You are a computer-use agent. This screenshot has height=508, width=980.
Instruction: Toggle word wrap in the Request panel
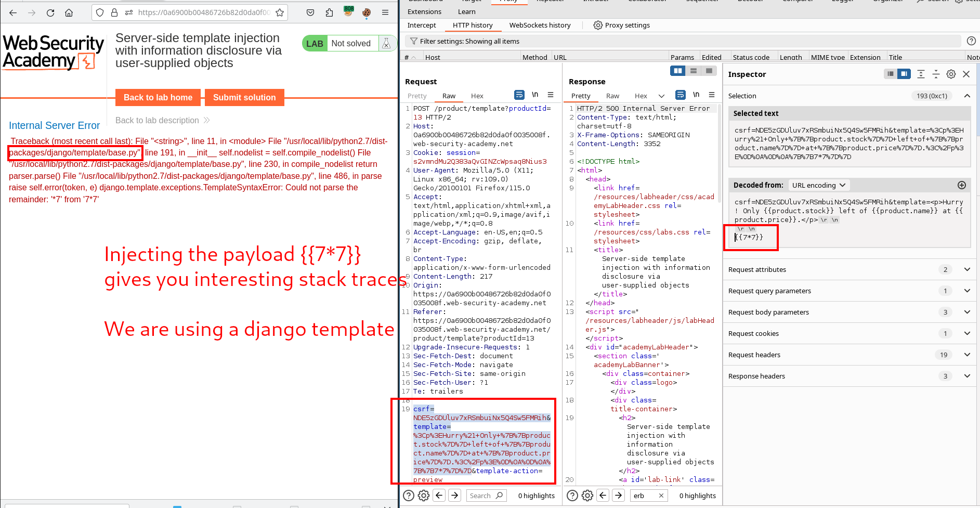(x=519, y=95)
